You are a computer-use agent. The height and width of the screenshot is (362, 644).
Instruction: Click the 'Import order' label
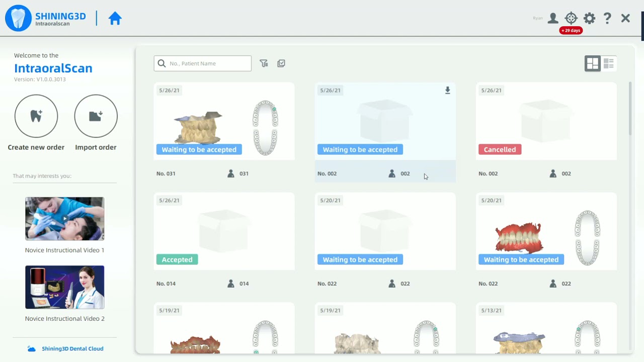96,147
